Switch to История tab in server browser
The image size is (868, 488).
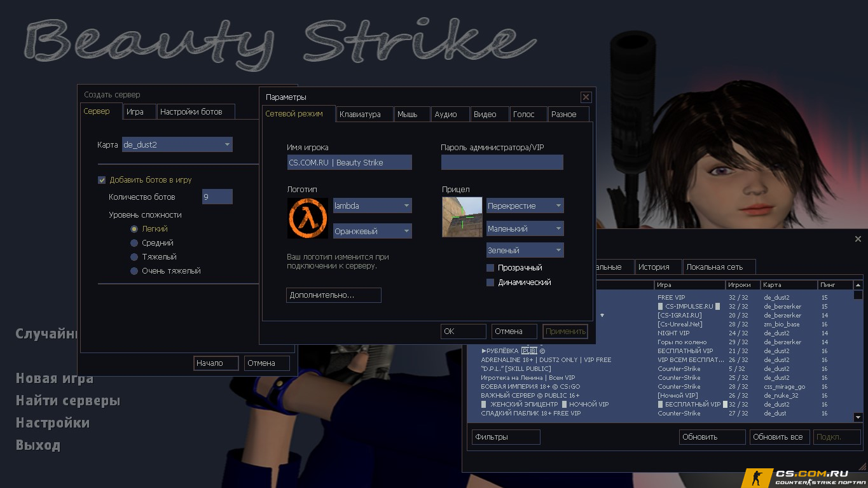pos(658,267)
